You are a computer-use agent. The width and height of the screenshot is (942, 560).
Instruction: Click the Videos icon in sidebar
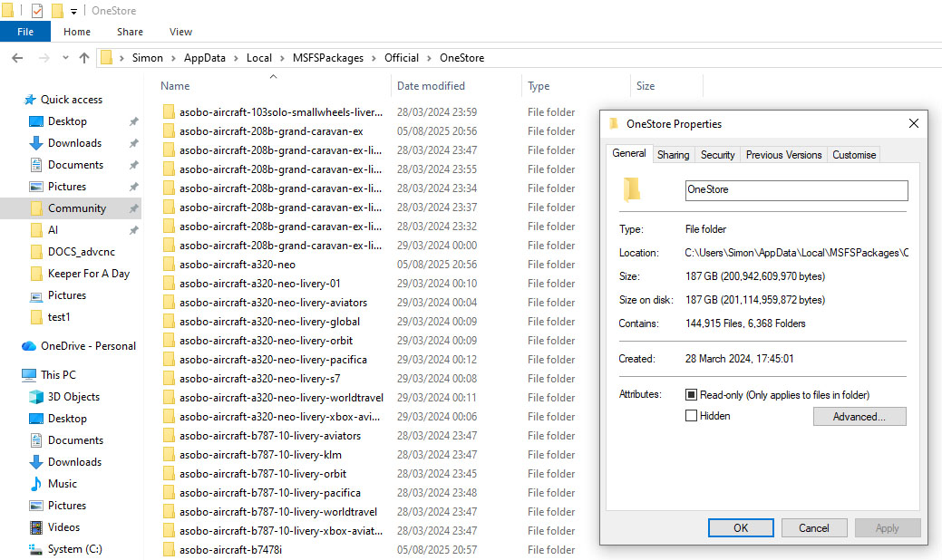pos(36,527)
